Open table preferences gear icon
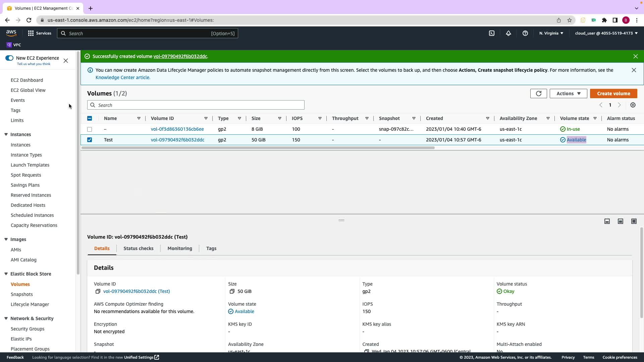Screen dimensions: 644x362 tap(633, 105)
